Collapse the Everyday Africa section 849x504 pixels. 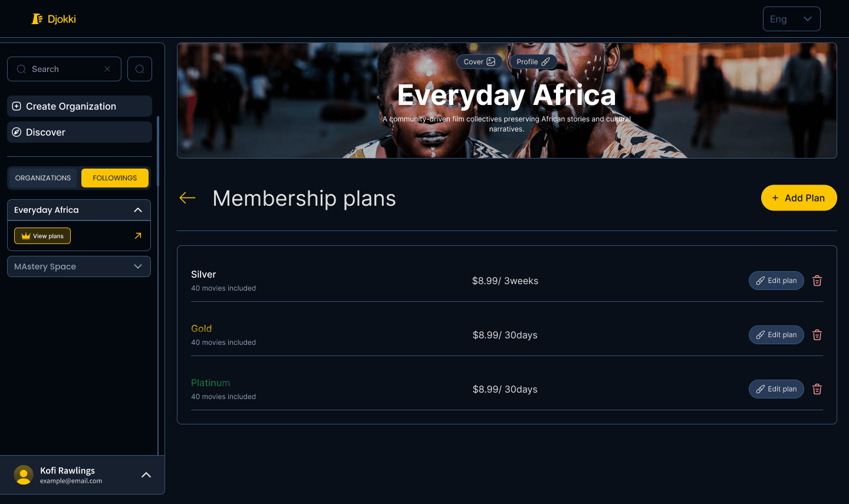[137, 210]
